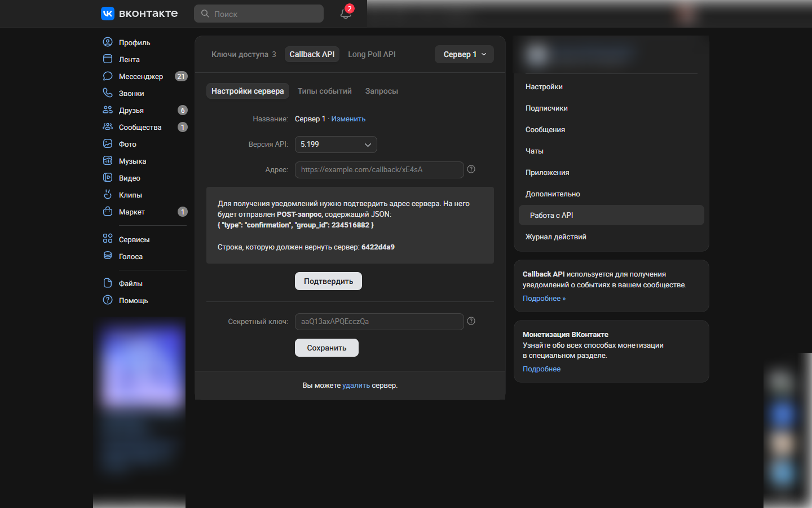Click the help icon beside the address field
This screenshot has height=508, width=812.
(x=471, y=169)
